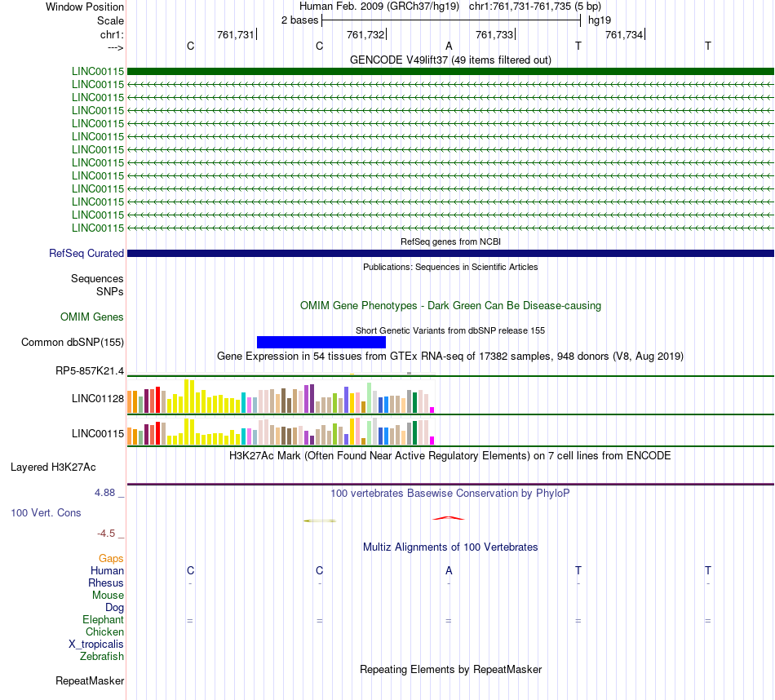Select the Scale track label
Viewport: 775px width, 700px height.
(x=110, y=20)
